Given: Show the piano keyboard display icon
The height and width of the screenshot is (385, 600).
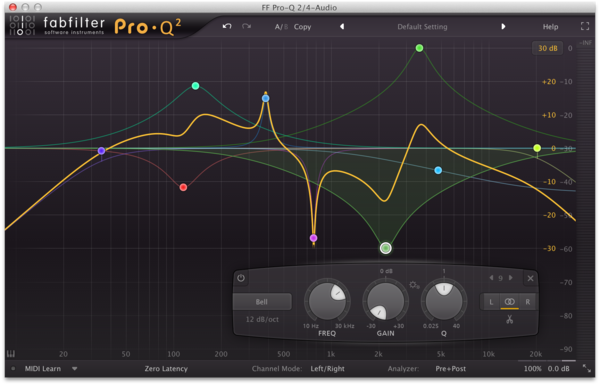Looking at the screenshot, I should [11, 354].
